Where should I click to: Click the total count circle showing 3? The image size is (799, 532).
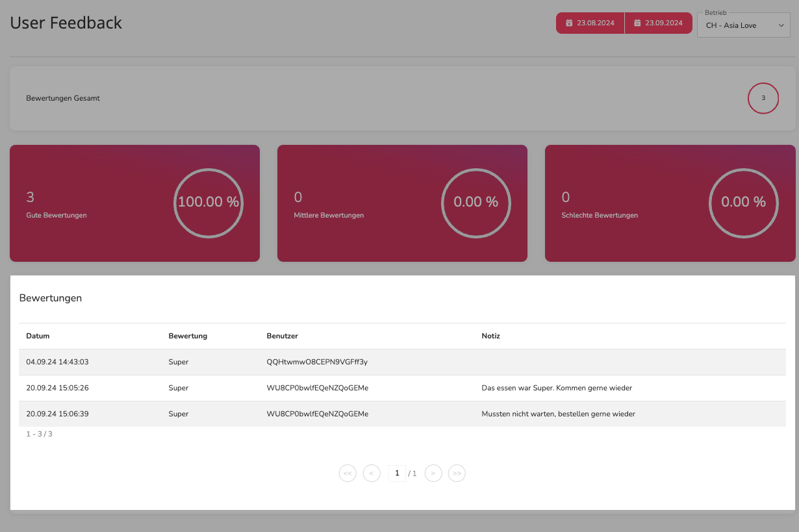[763, 98]
